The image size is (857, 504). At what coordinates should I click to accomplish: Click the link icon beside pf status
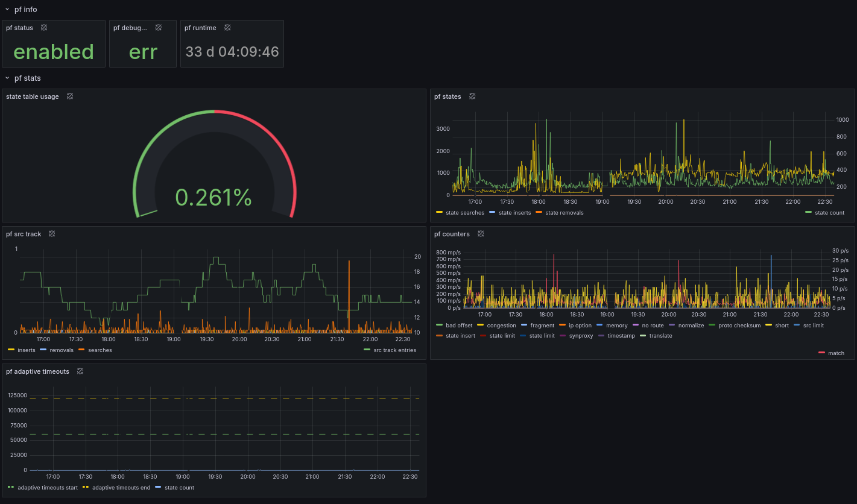44,28
